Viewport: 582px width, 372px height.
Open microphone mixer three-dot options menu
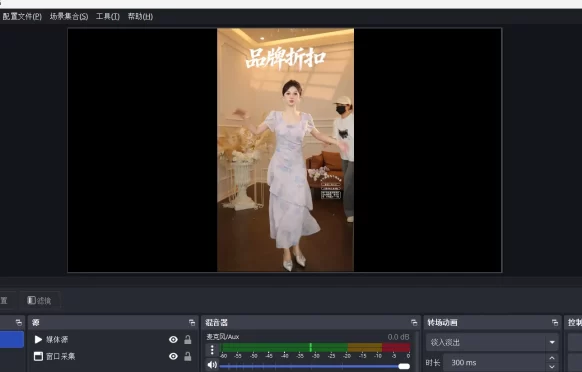(x=212, y=350)
